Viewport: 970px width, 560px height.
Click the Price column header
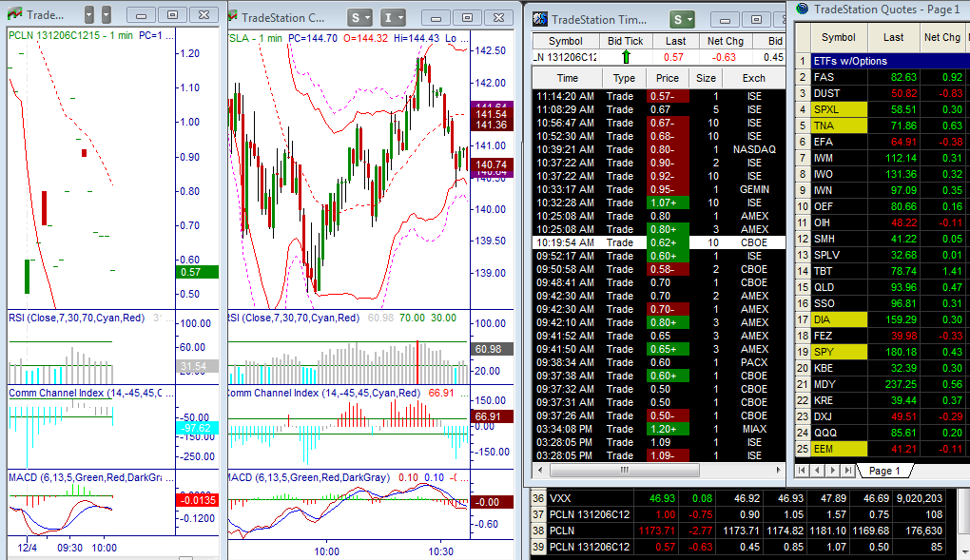click(668, 78)
